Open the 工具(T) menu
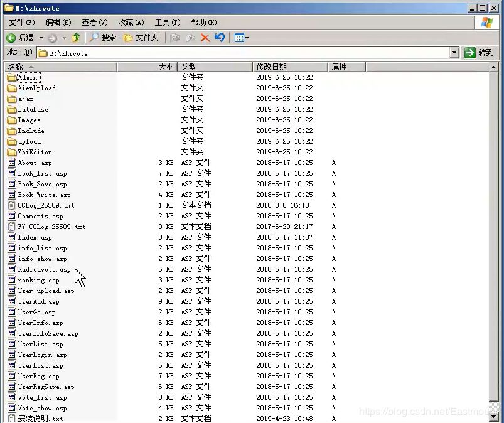The image size is (504, 423). pos(167,23)
